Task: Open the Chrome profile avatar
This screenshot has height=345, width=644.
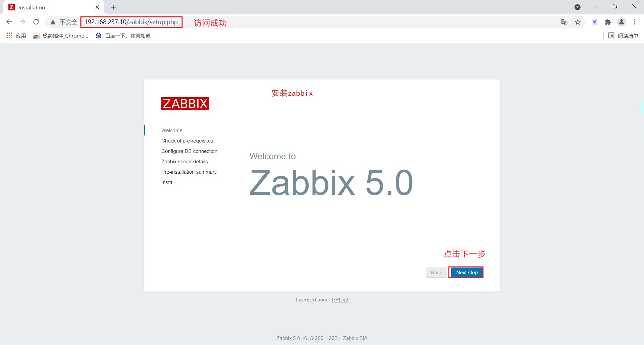Action: pyautogui.click(x=622, y=22)
